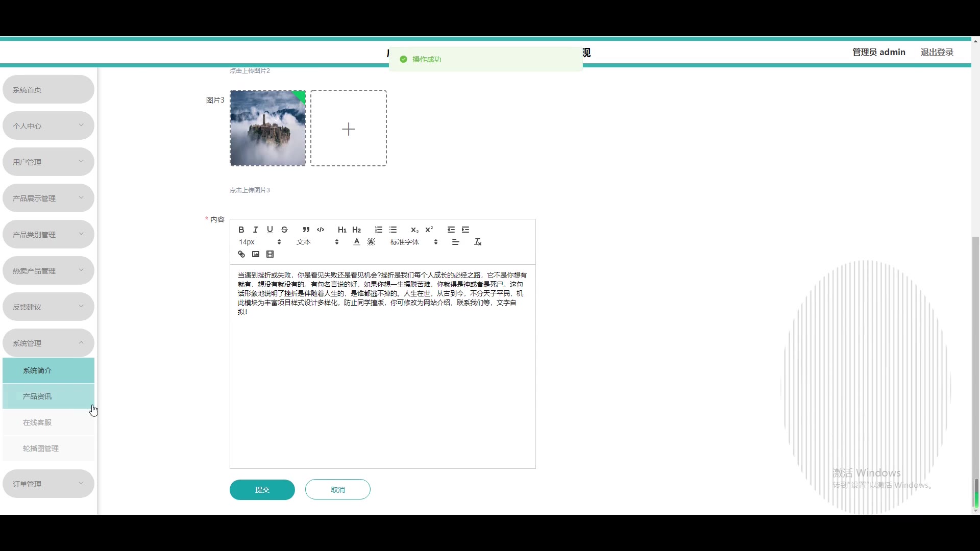
Task: Toggle strikethrough formatting
Action: point(284,230)
